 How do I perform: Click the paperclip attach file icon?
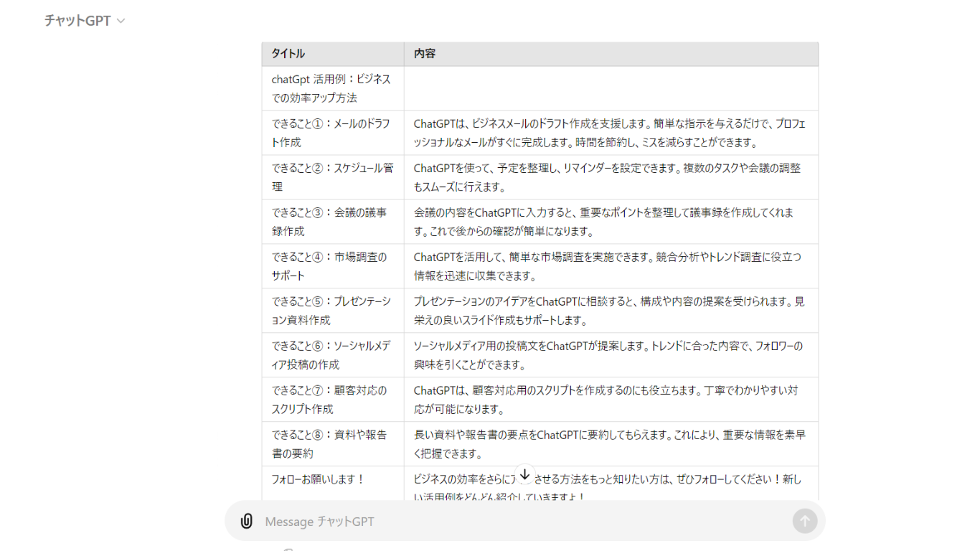point(246,522)
